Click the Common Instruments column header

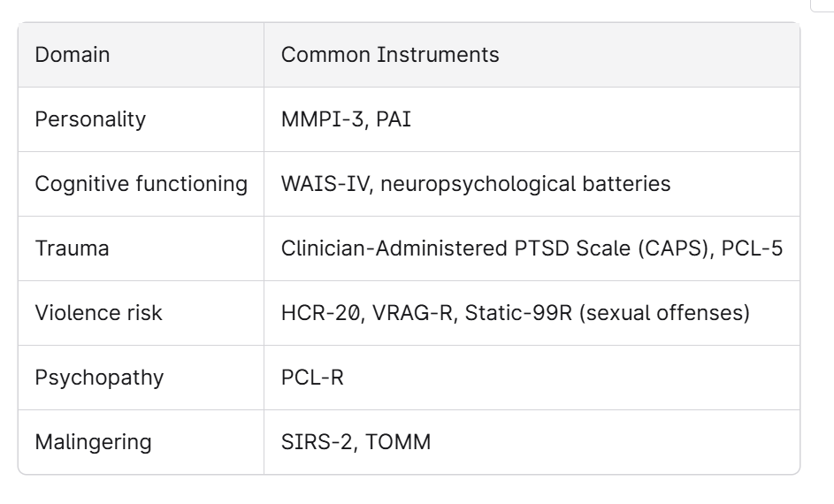(x=532, y=55)
